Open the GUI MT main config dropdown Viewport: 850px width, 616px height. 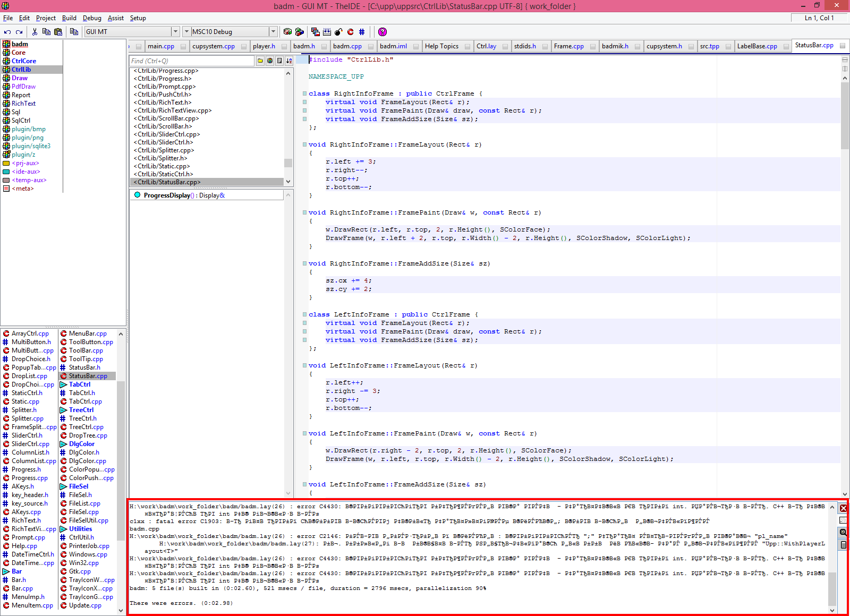pyautogui.click(x=175, y=32)
